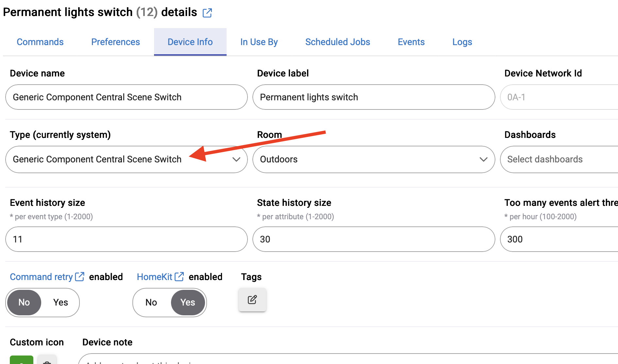Follow the Command retry link
Viewport: 618px width, 364px height.
[x=41, y=277]
